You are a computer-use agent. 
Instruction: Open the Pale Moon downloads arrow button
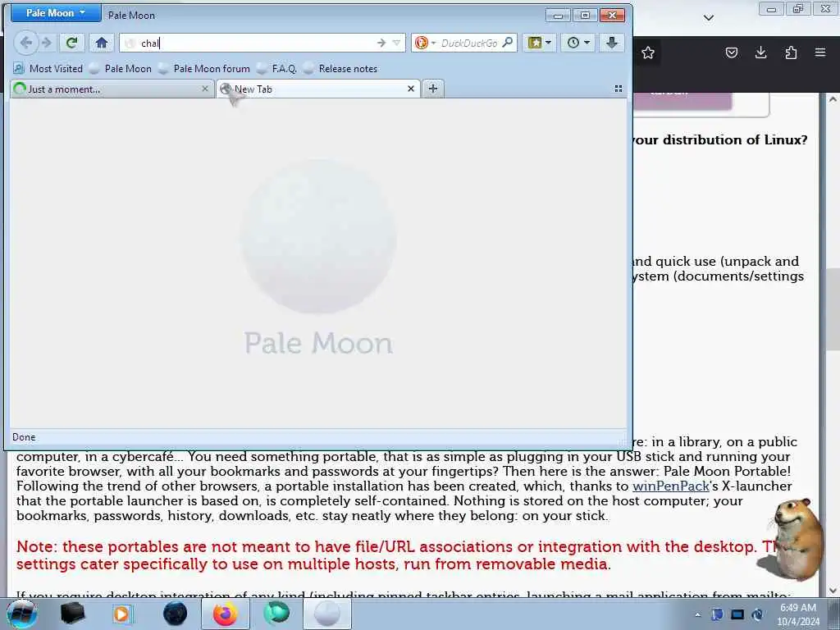click(x=612, y=43)
